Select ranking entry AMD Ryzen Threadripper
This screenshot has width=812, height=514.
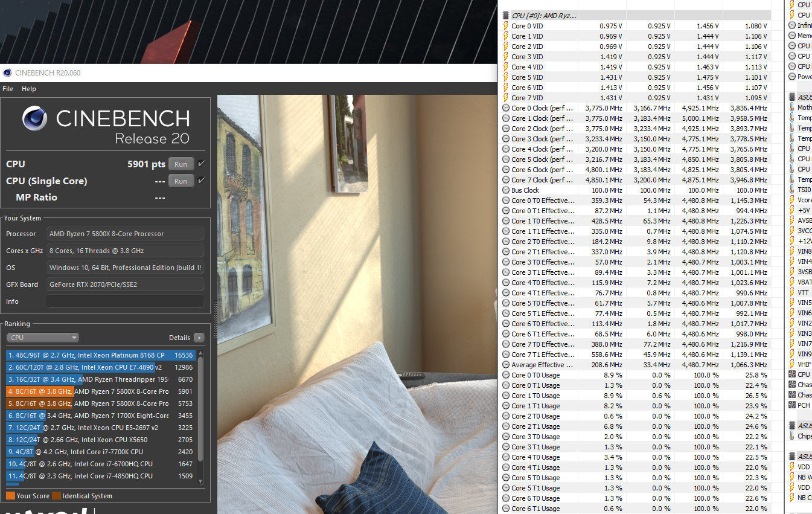tap(101, 379)
